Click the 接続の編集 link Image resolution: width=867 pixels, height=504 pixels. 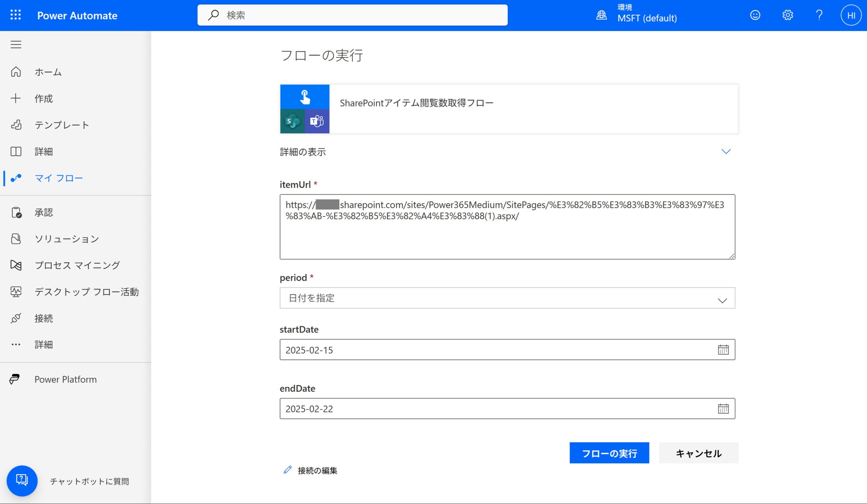pos(317,470)
